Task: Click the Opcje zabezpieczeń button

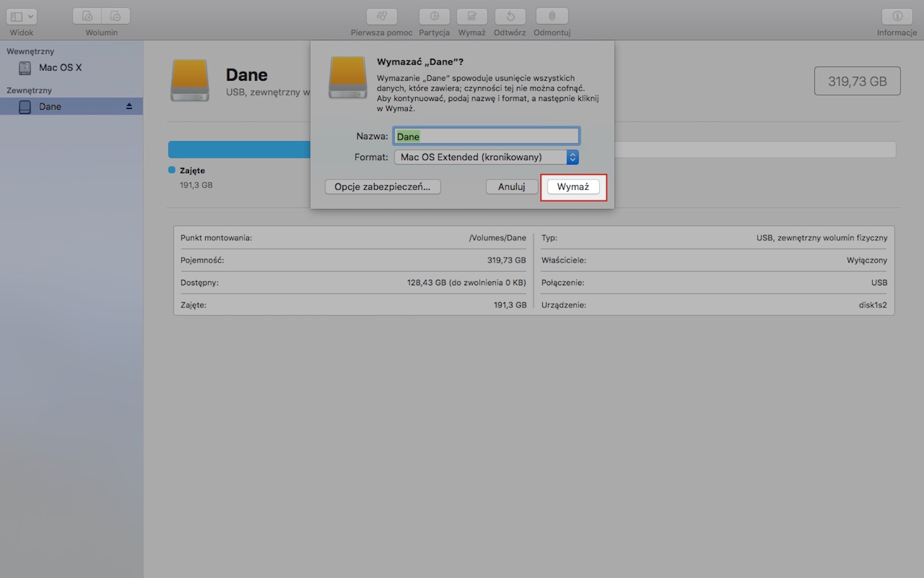Action: 383,186
